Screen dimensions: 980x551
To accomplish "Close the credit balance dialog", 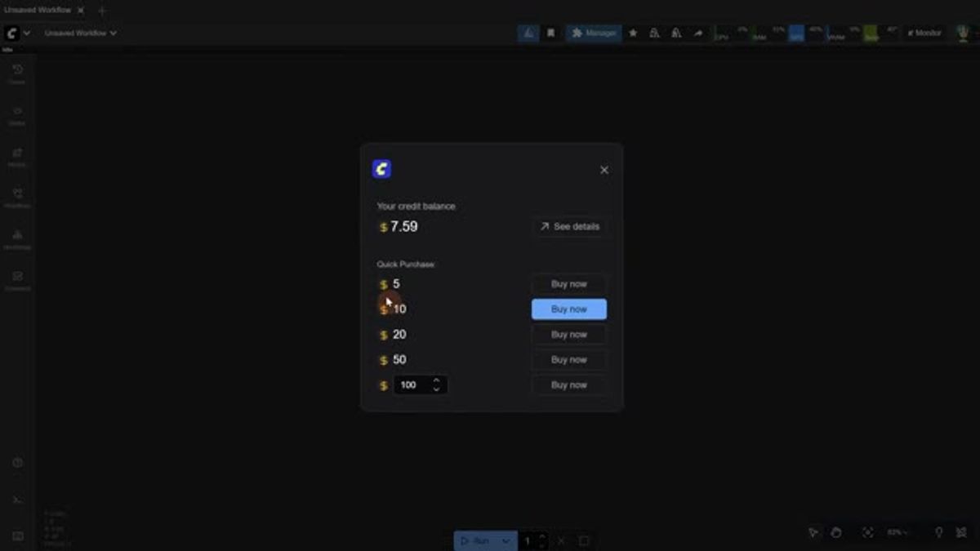I will (x=604, y=170).
